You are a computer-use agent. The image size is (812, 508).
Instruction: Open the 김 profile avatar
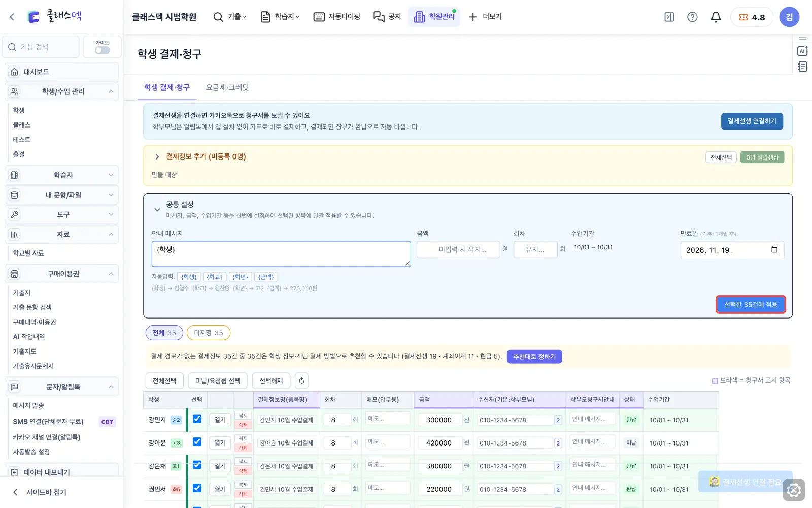789,17
